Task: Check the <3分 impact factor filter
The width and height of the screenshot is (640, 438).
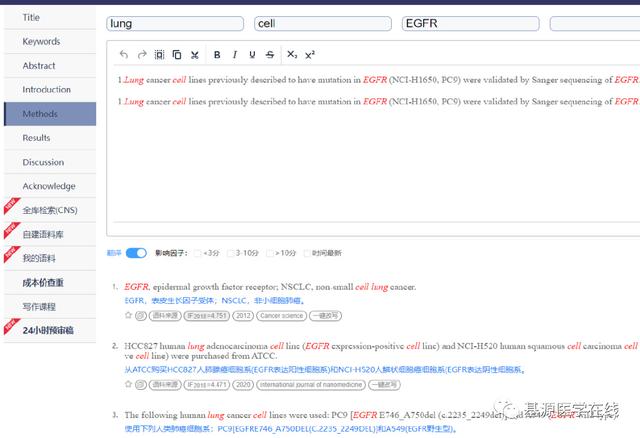Action: tap(198, 253)
